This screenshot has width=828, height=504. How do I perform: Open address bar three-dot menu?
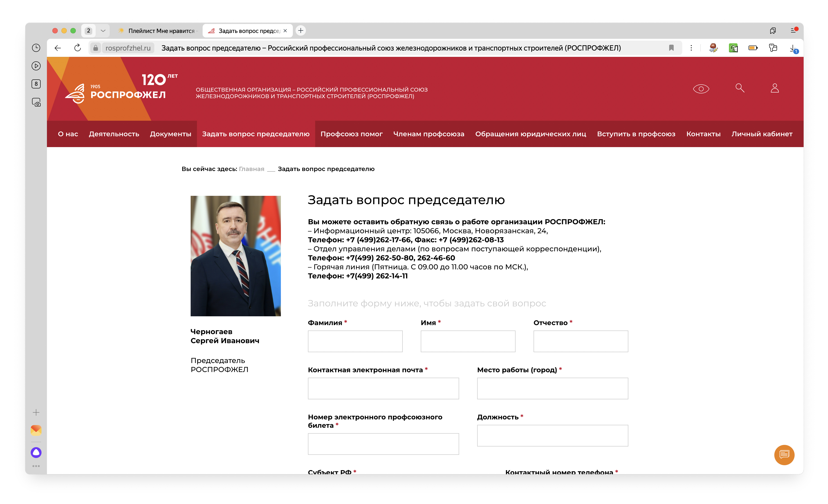[x=691, y=48]
